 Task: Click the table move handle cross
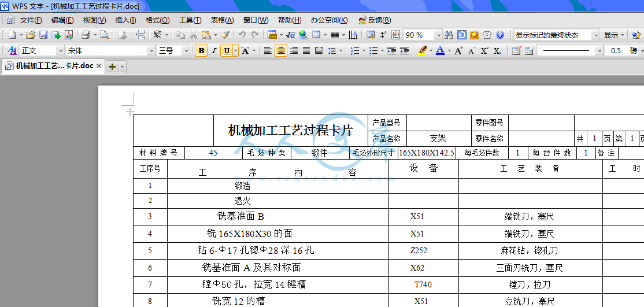tap(129, 111)
